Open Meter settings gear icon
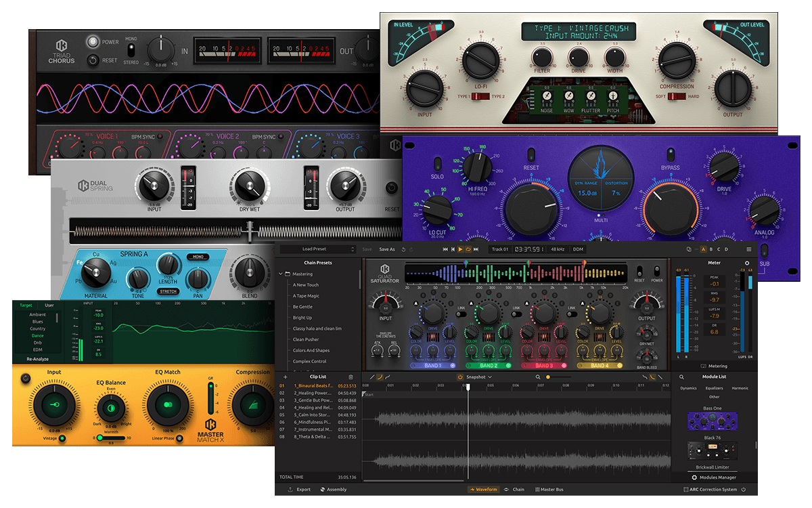This screenshot has width=812, height=508. [747, 263]
